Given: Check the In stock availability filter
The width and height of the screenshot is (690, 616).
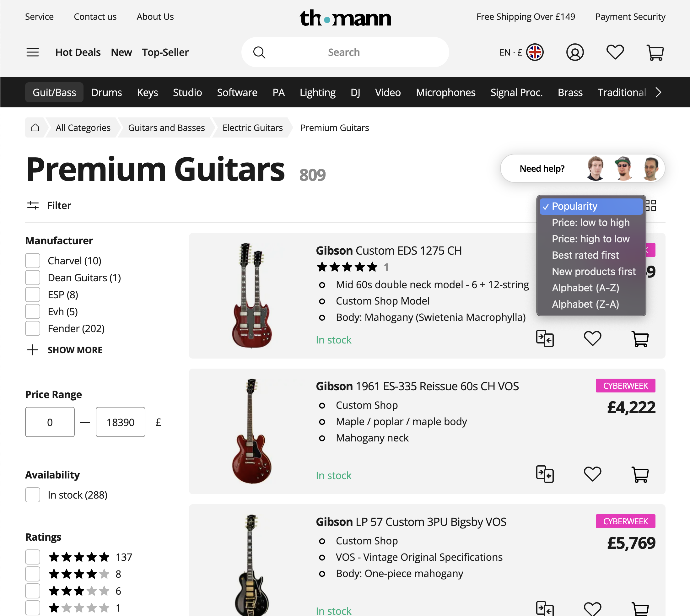Looking at the screenshot, I should pyautogui.click(x=32, y=495).
